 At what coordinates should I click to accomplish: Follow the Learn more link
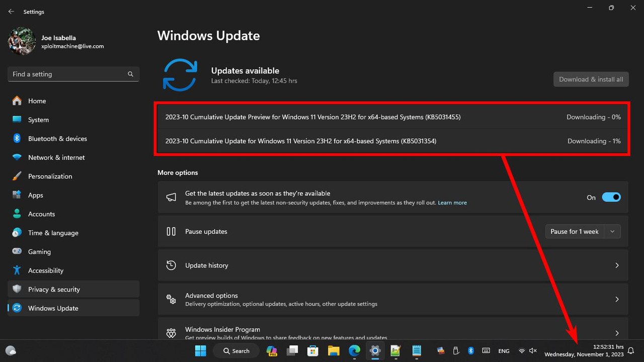coord(452,203)
